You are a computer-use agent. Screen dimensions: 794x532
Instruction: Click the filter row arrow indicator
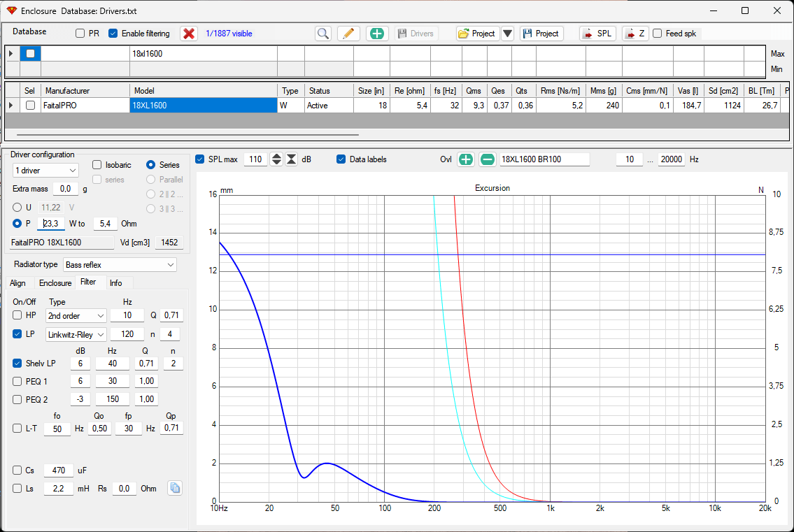tap(11, 54)
